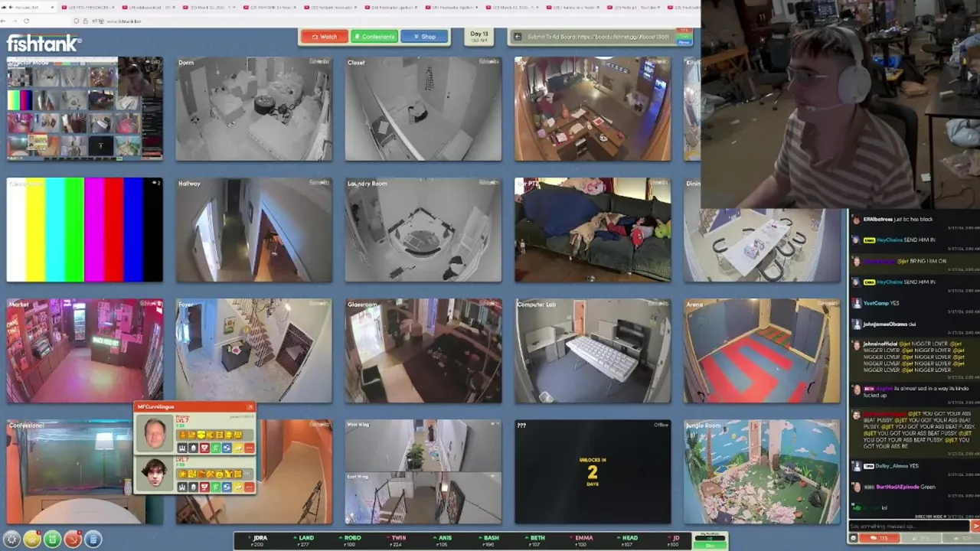The width and height of the screenshot is (980, 551).
Task: Click the locked ??? camera unlocking in 2 days
Action: 593,471
